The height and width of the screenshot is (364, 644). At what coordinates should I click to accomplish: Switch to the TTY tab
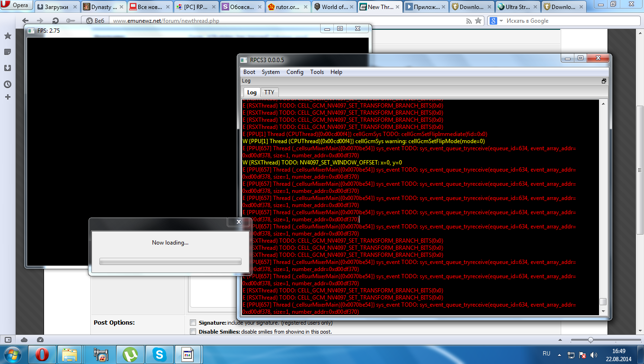(269, 92)
